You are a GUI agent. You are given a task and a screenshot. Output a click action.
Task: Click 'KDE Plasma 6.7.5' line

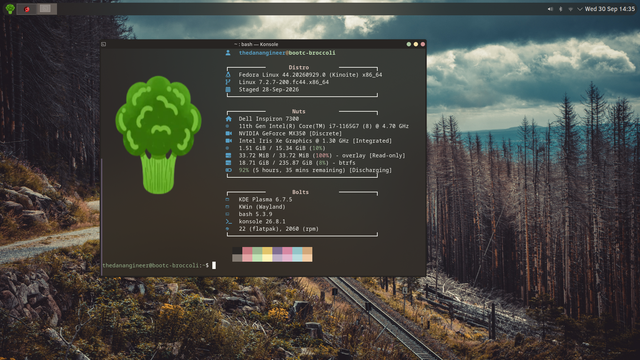click(x=265, y=200)
